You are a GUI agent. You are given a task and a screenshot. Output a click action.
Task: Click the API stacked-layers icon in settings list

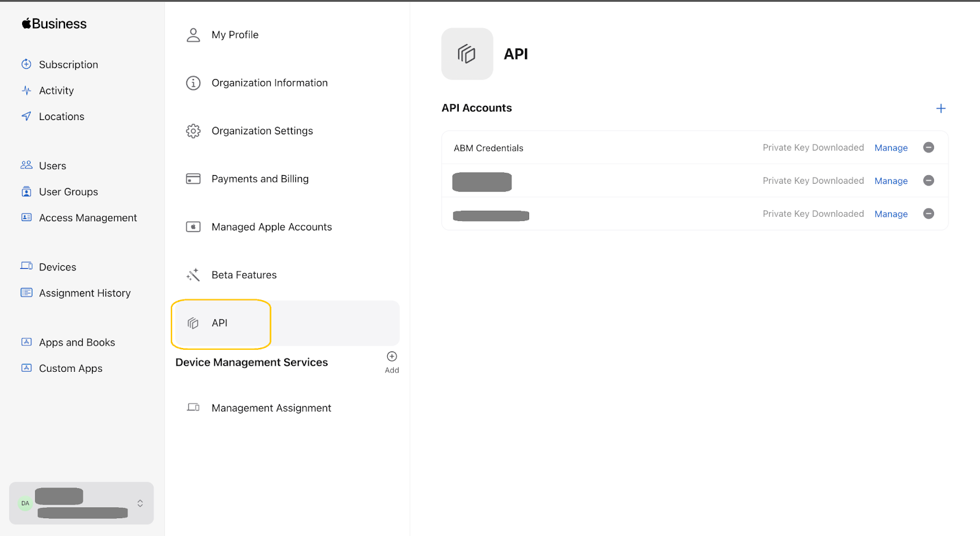[194, 323]
